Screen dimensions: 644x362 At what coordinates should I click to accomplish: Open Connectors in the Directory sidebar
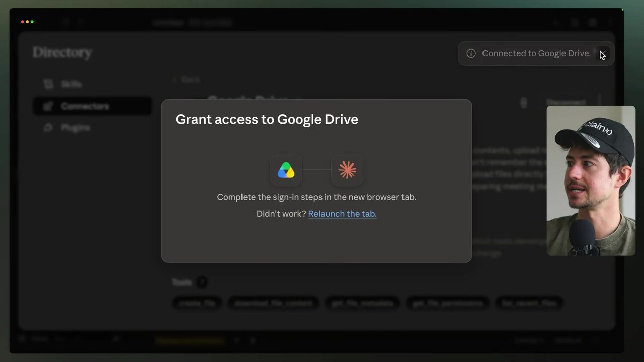click(92, 106)
